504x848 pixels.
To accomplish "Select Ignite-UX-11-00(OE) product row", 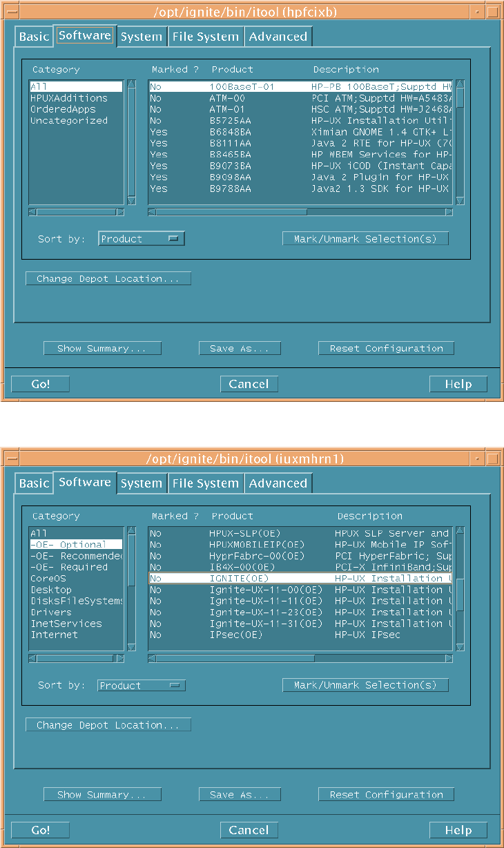I will (300, 590).
